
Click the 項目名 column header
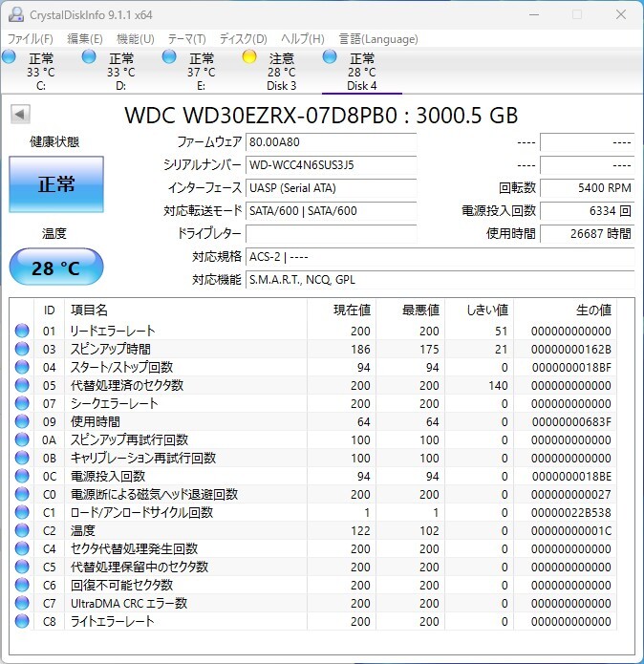pos(185,310)
